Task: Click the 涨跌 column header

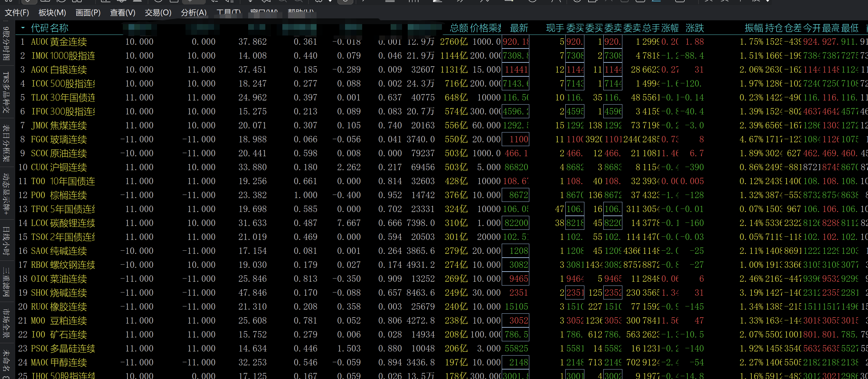Action: 695,28
